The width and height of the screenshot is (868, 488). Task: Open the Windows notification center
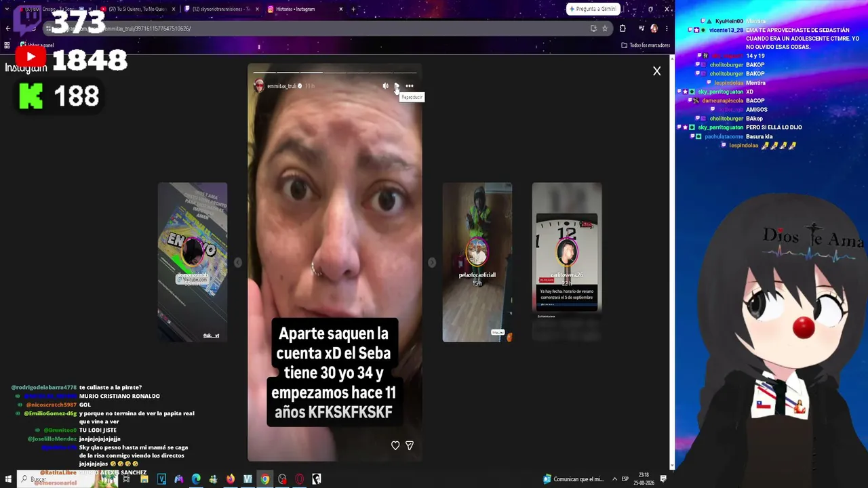[663, 479]
